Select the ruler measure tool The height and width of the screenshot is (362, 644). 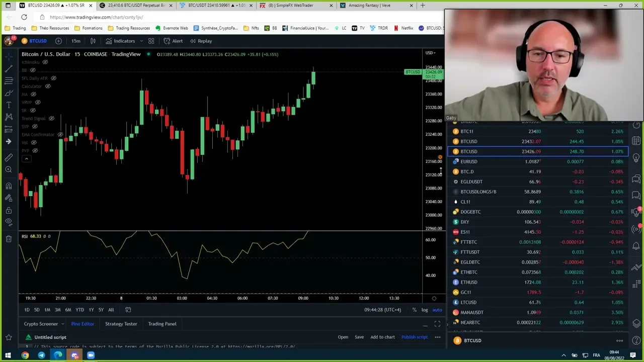pos(9,157)
